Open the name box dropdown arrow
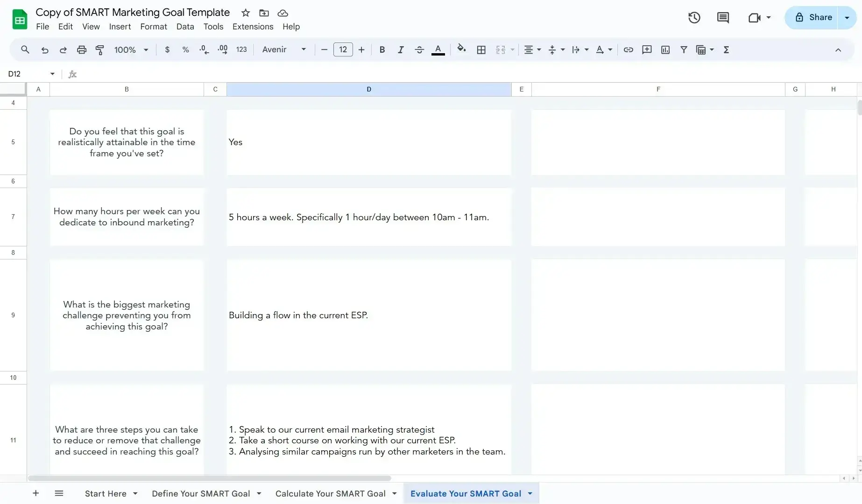Image resolution: width=862 pixels, height=504 pixels. pos(52,74)
